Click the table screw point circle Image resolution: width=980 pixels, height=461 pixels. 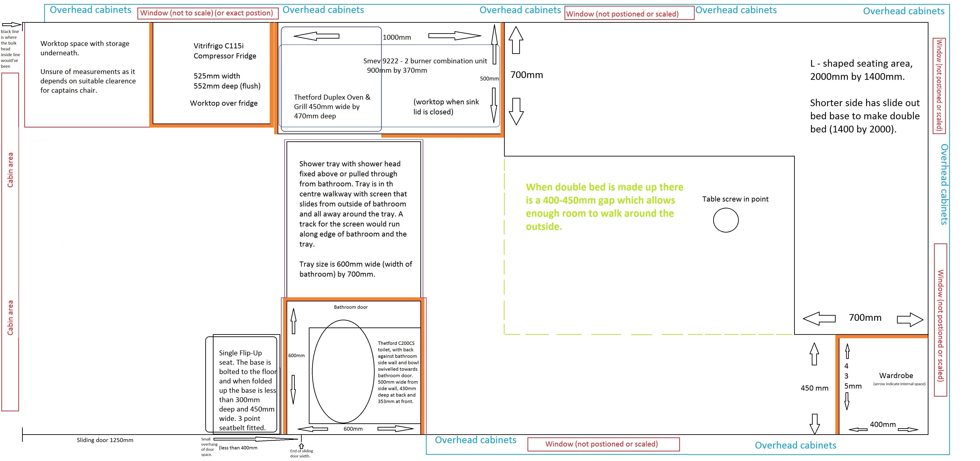point(726,220)
